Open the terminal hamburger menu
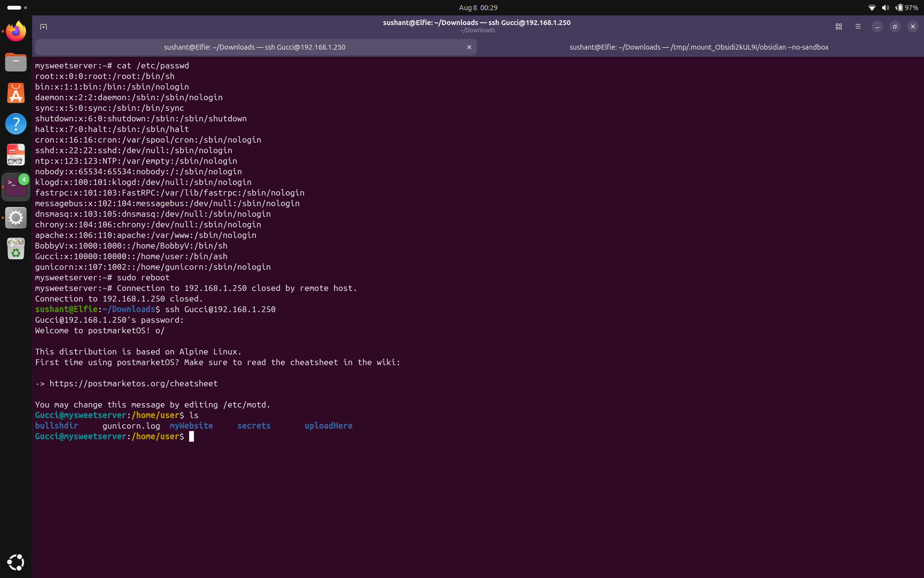The width and height of the screenshot is (924, 578). click(x=858, y=26)
